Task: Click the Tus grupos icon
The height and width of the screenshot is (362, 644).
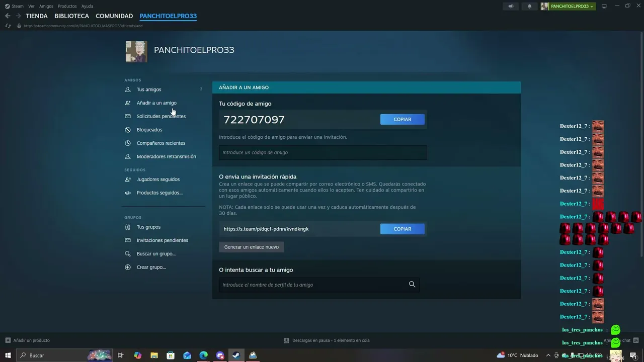Action: [128, 227]
